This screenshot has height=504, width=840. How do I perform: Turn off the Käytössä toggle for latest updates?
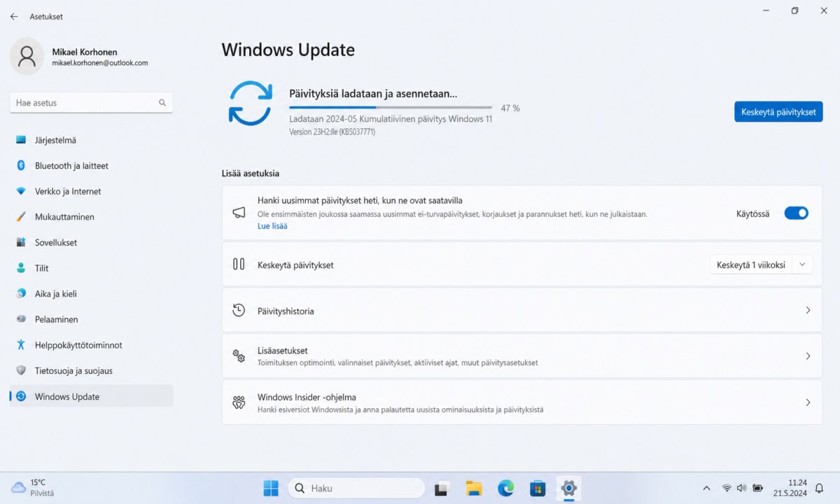point(796,213)
